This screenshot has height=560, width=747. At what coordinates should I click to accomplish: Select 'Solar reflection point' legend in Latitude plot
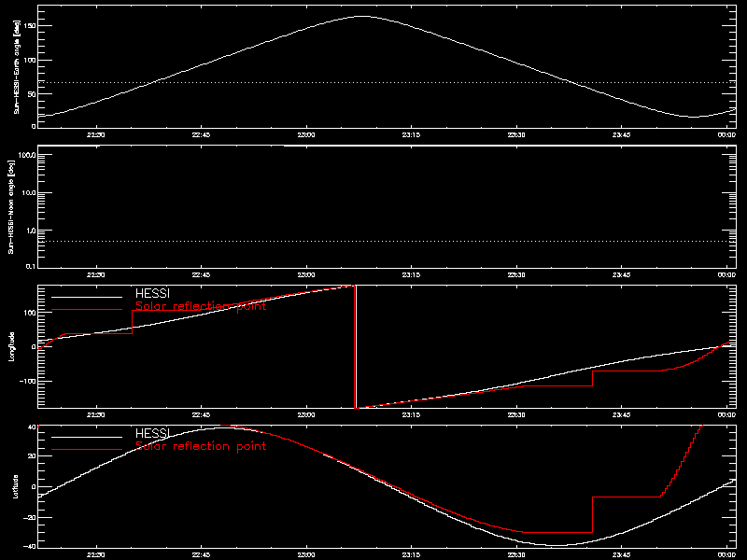point(201,446)
